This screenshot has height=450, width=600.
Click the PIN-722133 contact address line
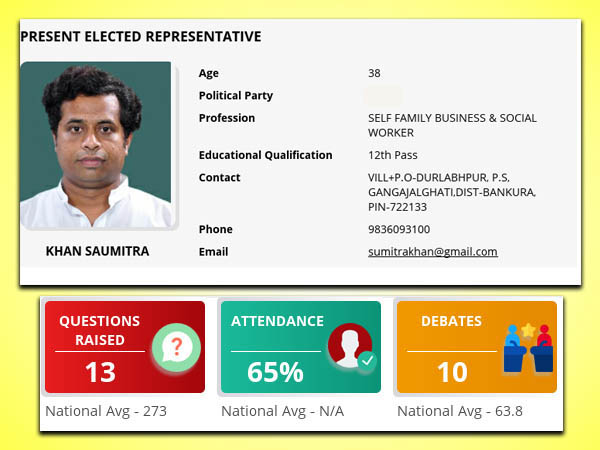pos(397,207)
